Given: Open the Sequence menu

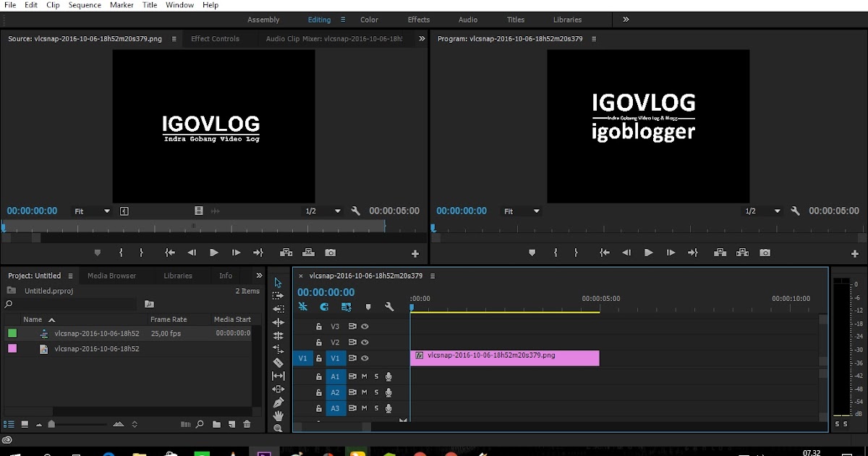Looking at the screenshot, I should tap(85, 5).
